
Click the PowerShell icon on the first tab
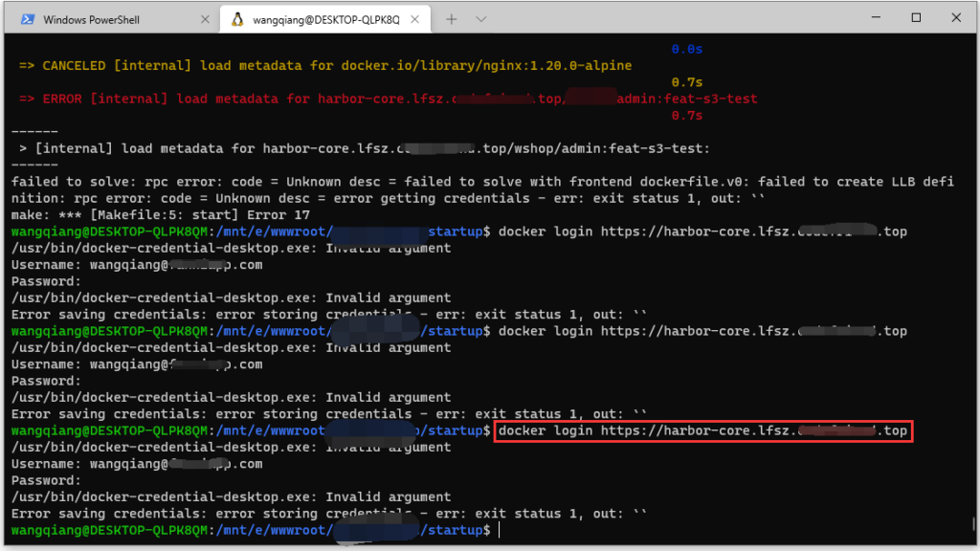[x=28, y=19]
